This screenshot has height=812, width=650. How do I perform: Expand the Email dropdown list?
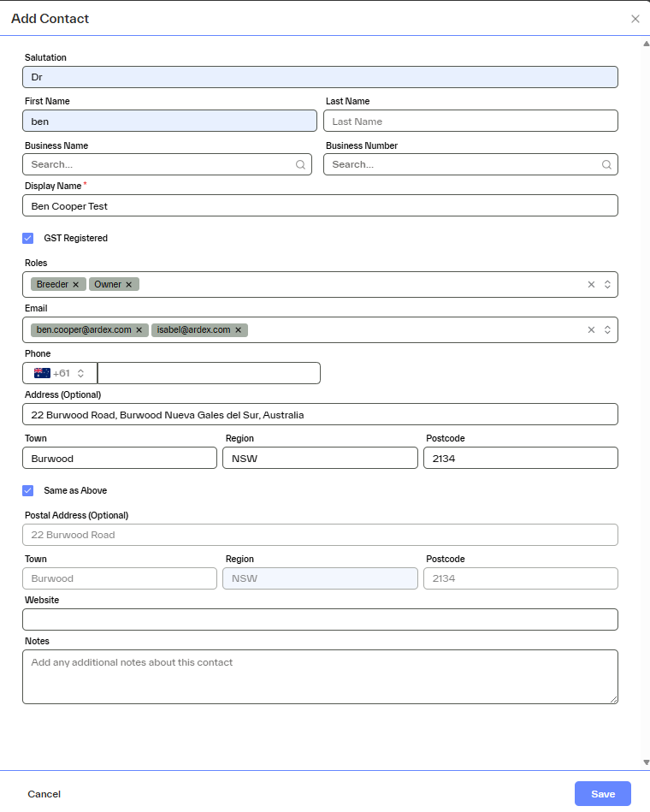(607, 330)
